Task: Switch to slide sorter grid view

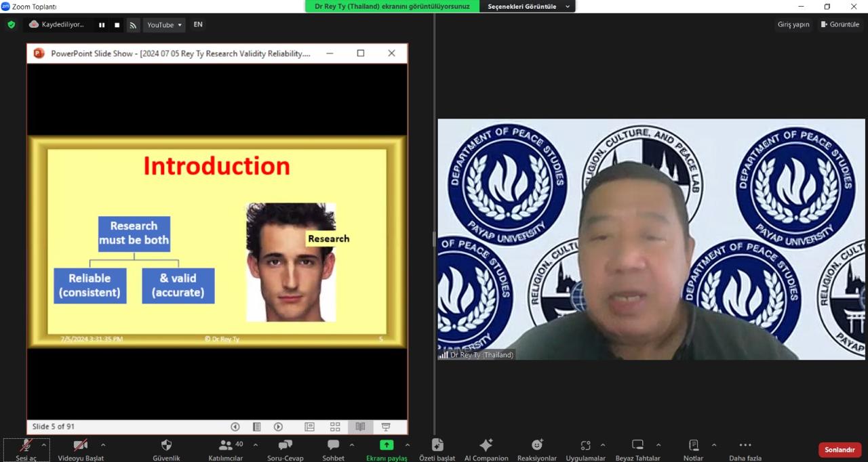Action: point(335,427)
